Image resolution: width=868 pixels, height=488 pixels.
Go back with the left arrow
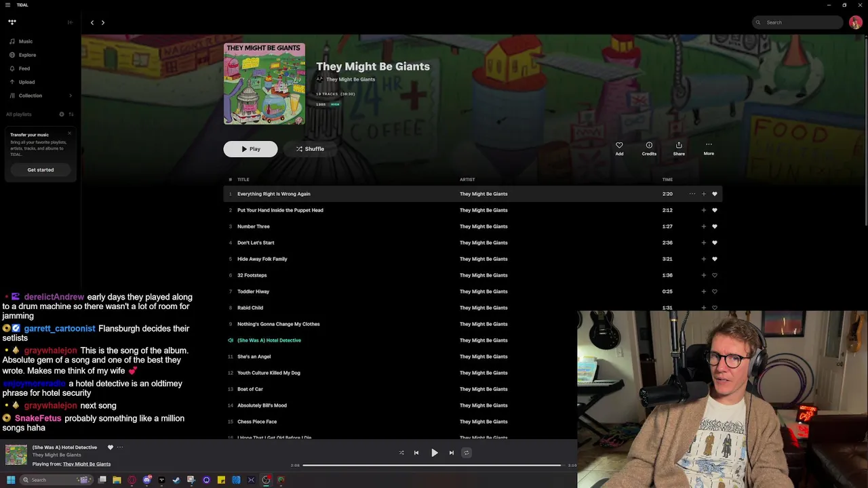click(x=92, y=22)
